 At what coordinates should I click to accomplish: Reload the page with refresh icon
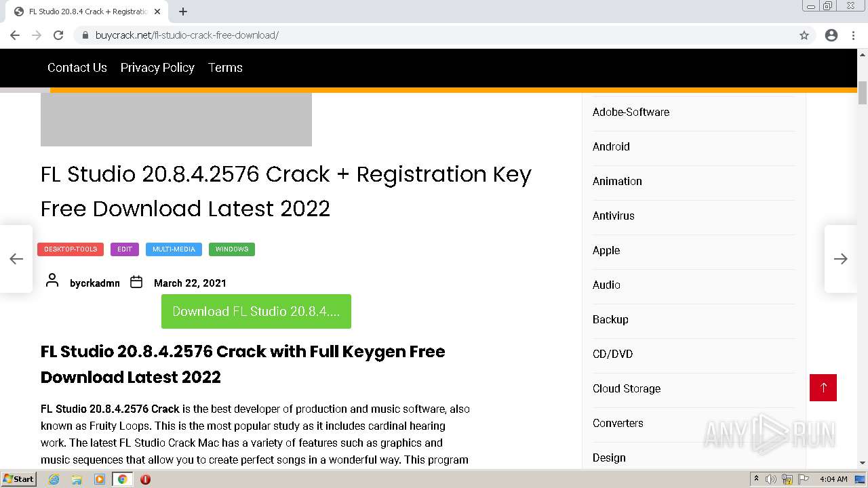coord(58,35)
